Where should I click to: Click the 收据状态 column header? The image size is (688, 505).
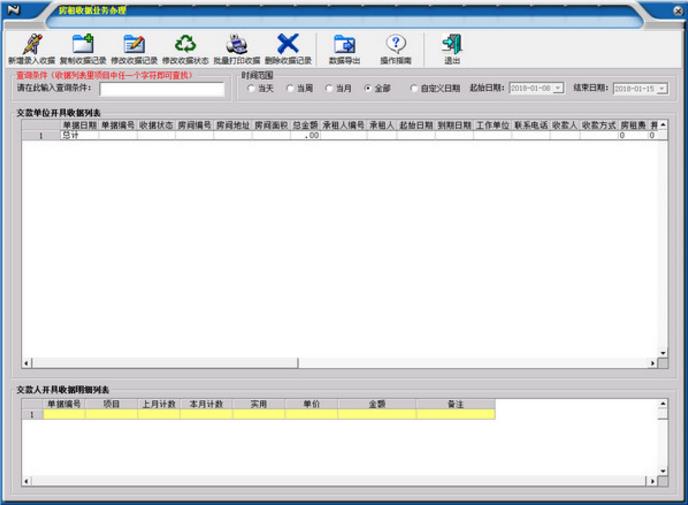pos(156,125)
